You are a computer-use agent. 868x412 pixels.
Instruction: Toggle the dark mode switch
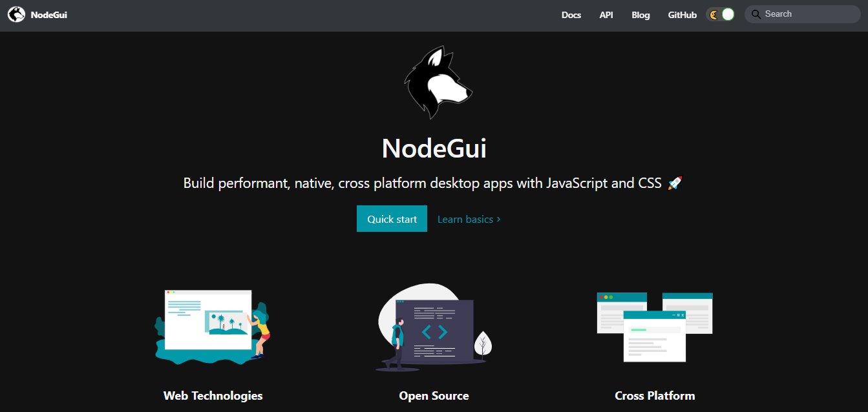pyautogui.click(x=720, y=15)
